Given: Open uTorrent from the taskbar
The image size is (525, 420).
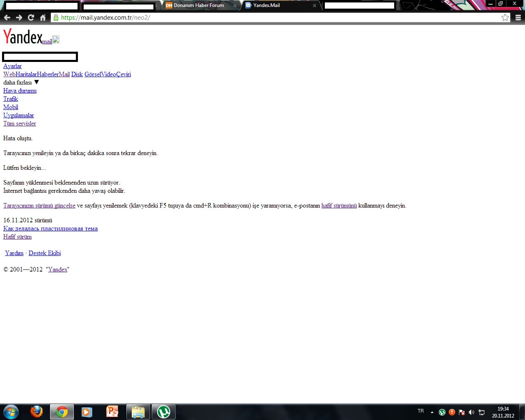Looking at the screenshot, I should [x=164, y=412].
